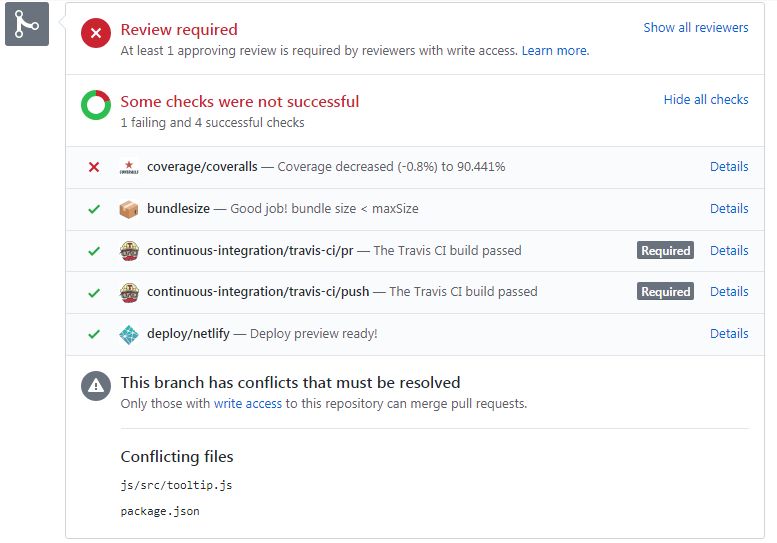Click the travis-ci/push avatar icon

[x=129, y=292]
